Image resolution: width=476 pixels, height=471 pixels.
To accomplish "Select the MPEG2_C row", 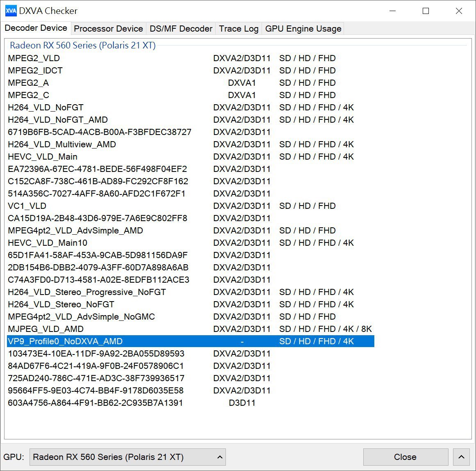I will pyautogui.click(x=191, y=95).
